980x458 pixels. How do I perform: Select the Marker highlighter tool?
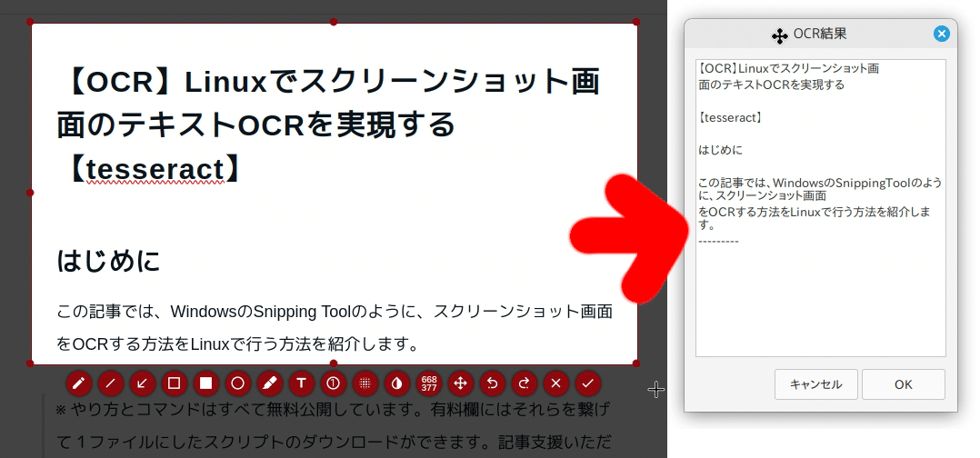click(269, 383)
